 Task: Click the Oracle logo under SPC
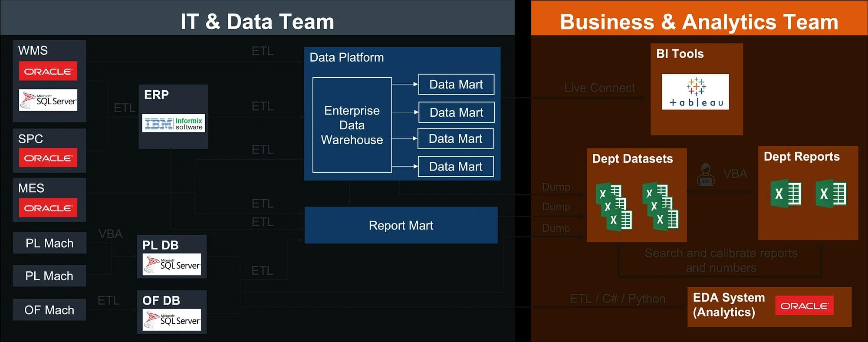click(48, 158)
